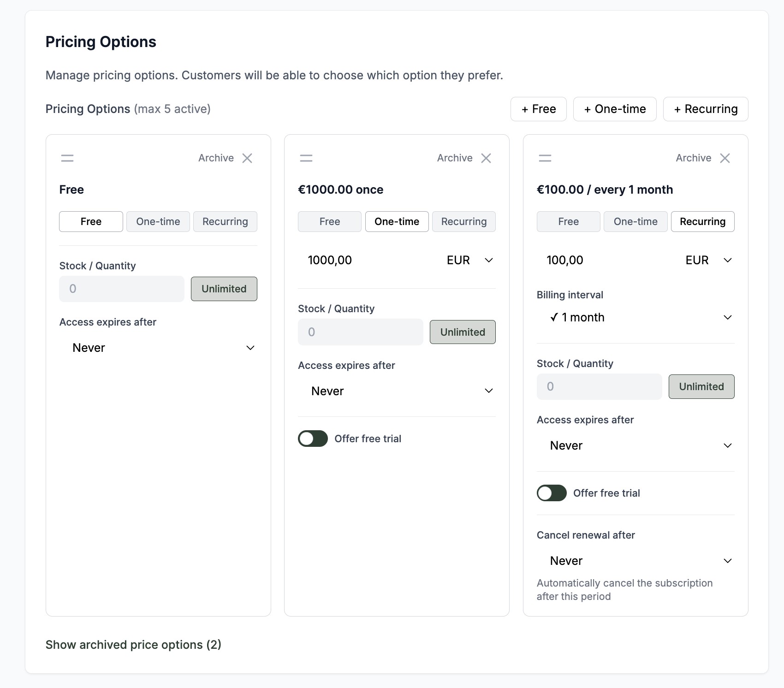The height and width of the screenshot is (688, 784).
Task: Archive the €1000.00 once option via X
Action: point(486,158)
